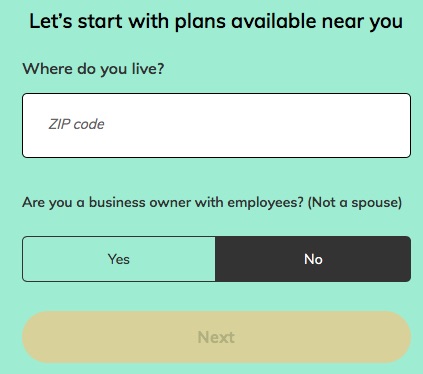Choose the dark No option
This screenshot has height=374, width=423.
click(313, 259)
